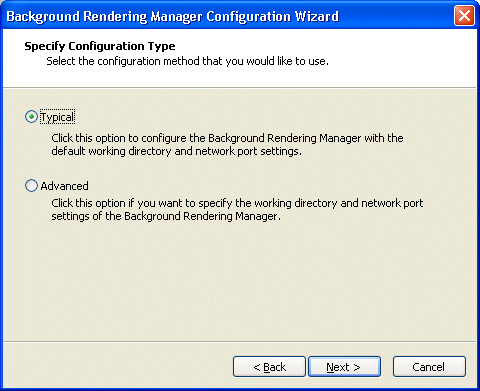This screenshot has width=480, height=391.
Task: Click the Advanced description's first line
Action: tap(237, 203)
